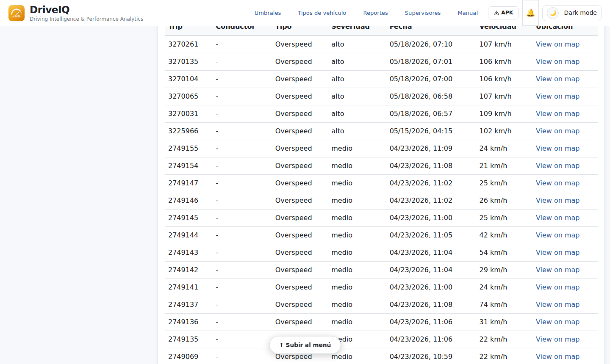Click the 74 km/h speed value

(493, 305)
